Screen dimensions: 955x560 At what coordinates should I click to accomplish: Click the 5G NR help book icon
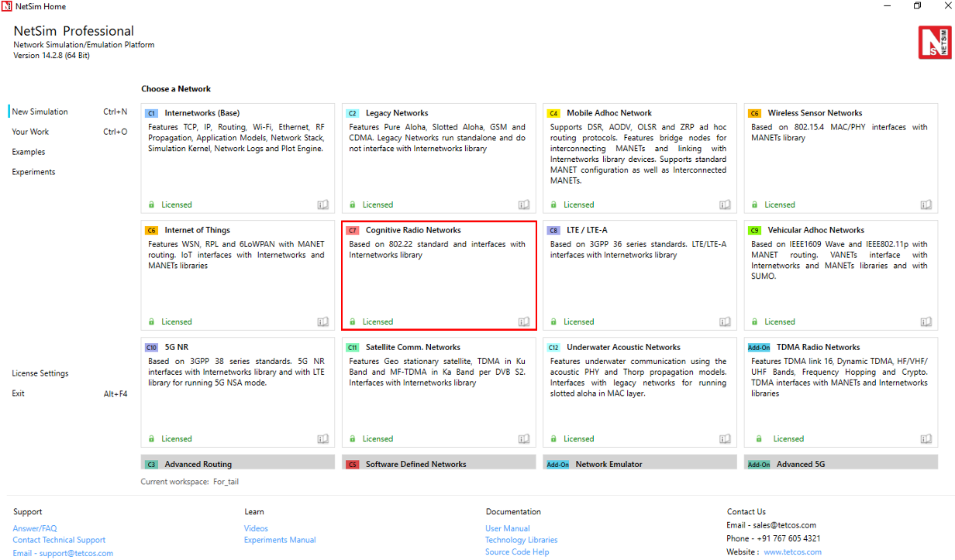[x=323, y=439]
